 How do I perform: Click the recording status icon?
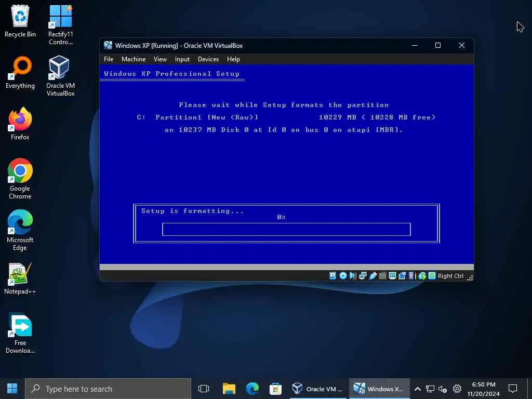pos(403,276)
